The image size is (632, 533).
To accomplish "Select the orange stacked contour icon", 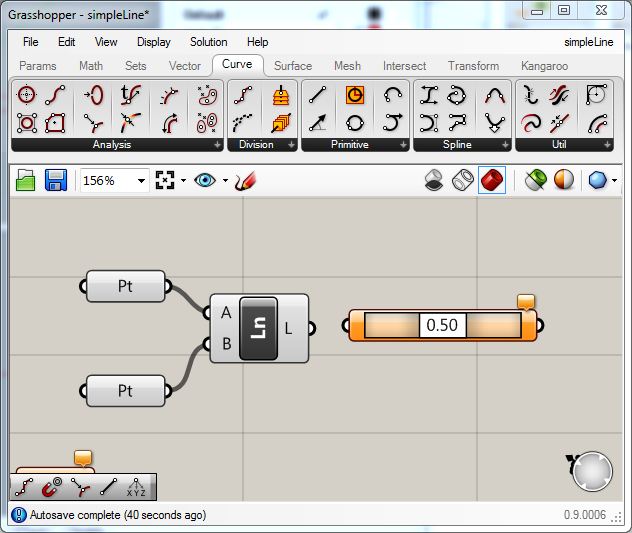I will coord(281,95).
